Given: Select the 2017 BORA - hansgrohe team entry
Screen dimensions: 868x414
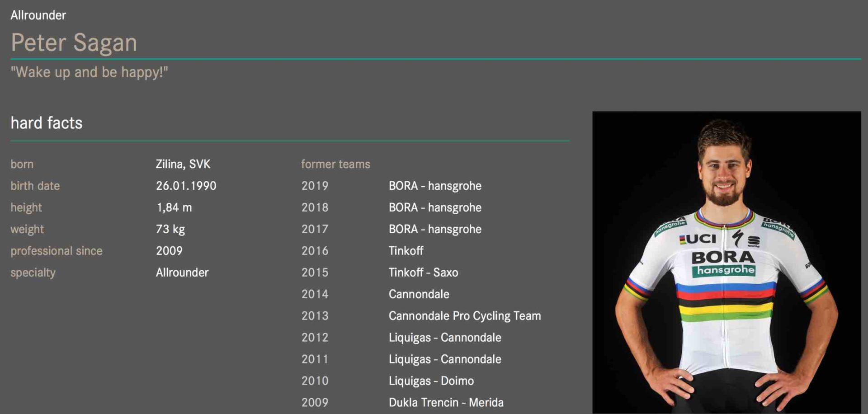Looking at the screenshot, I should (x=434, y=229).
